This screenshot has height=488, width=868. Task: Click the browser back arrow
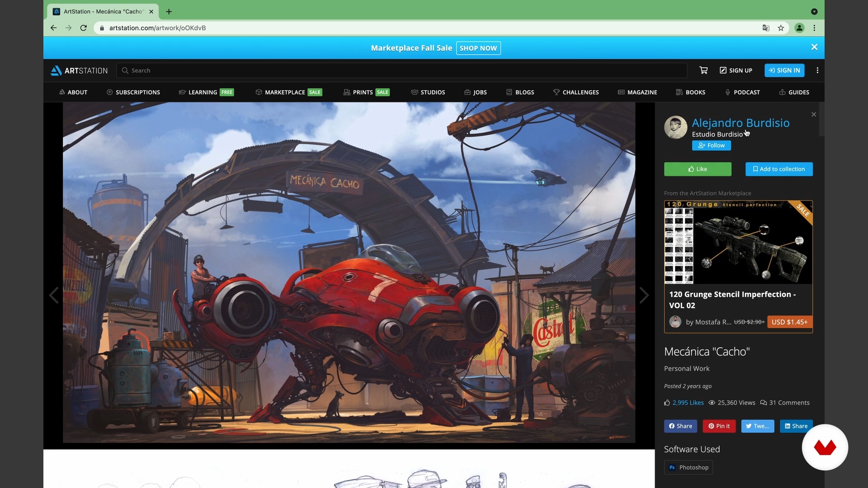click(53, 28)
